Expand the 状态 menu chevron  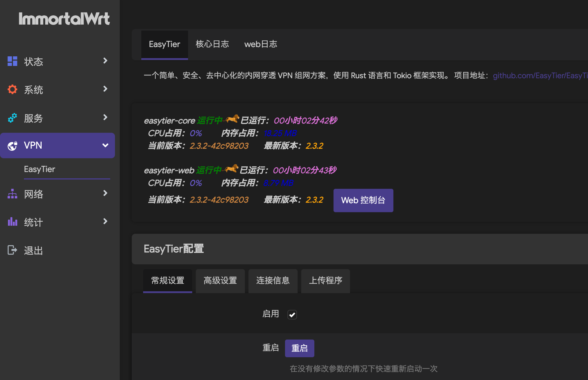[x=105, y=61]
